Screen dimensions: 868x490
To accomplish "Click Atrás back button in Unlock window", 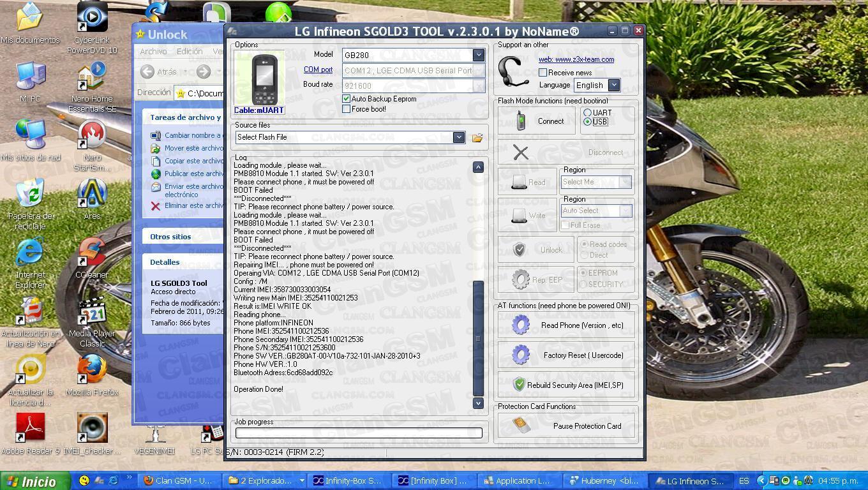I will tap(160, 72).
